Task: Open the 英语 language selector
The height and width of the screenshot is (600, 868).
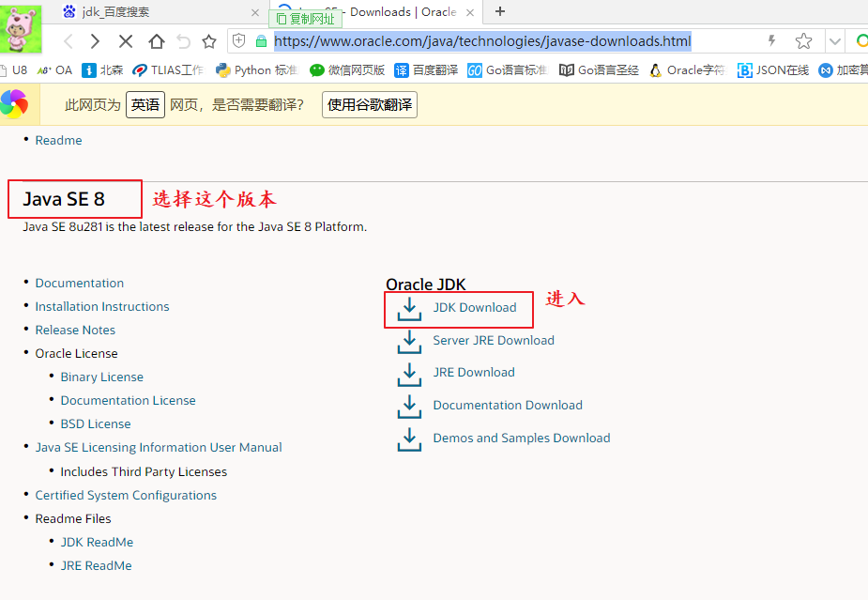Action: [145, 105]
